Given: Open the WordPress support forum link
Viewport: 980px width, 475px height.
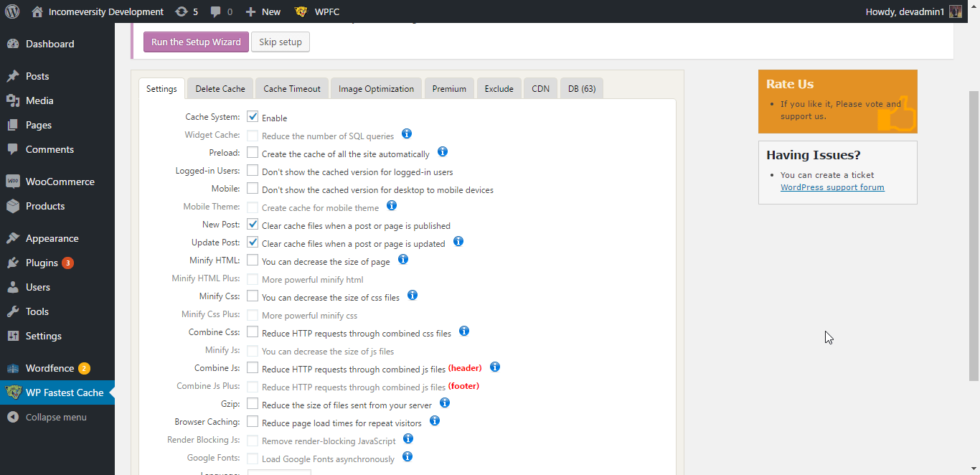Looking at the screenshot, I should pyautogui.click(x=832, y=187).
